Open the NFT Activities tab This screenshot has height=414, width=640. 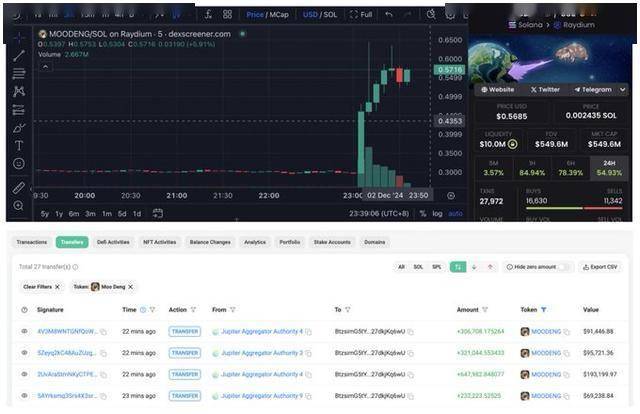(x=160, y=242)
